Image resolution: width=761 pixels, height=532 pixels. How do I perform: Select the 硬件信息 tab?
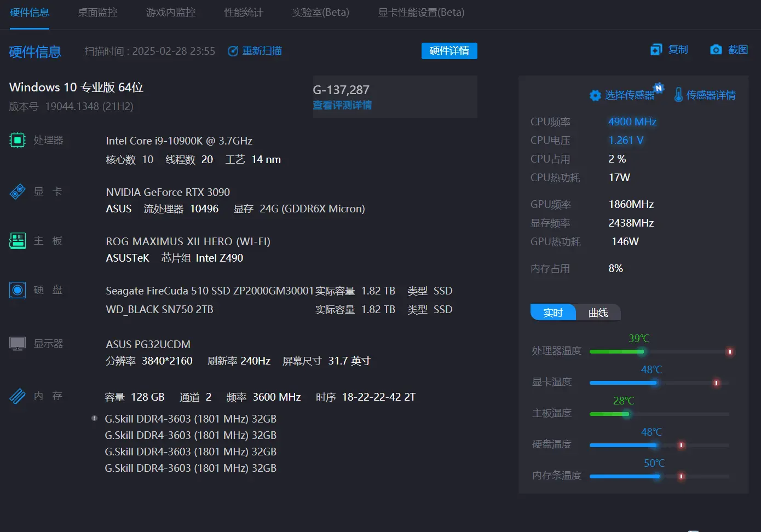[30, 12]
